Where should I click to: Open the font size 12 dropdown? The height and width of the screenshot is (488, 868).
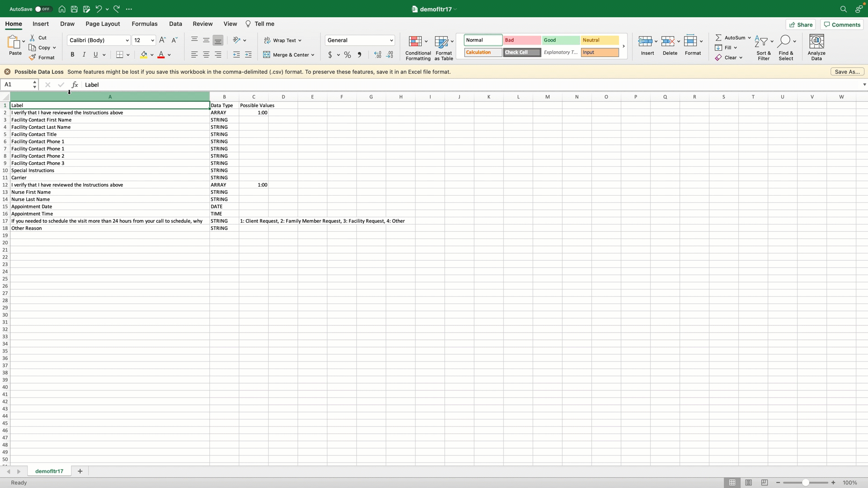tap(152, 40)
